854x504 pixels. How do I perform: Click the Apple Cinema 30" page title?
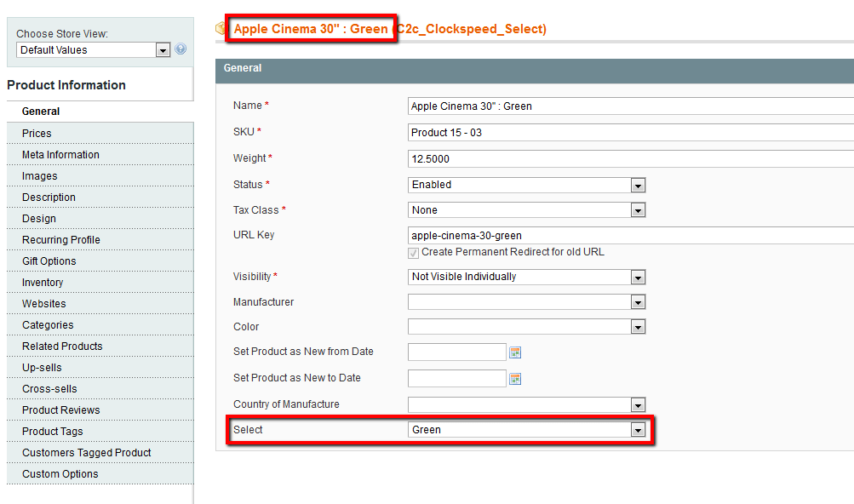[x=390, y=28]
